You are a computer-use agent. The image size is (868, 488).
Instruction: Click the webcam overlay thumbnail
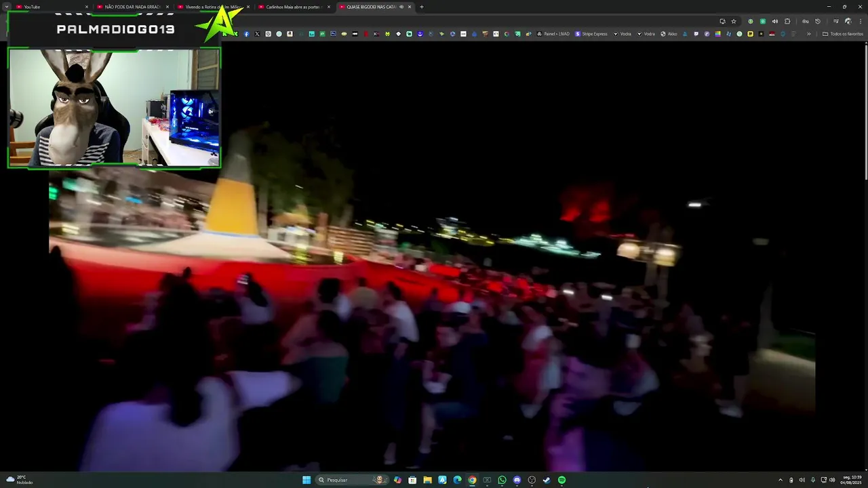coord(114,107)
